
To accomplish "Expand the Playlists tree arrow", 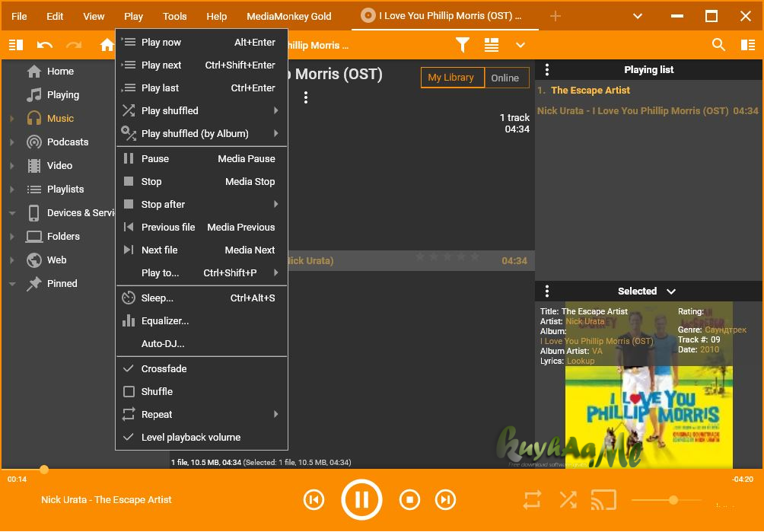I will (x=12, y=190).
